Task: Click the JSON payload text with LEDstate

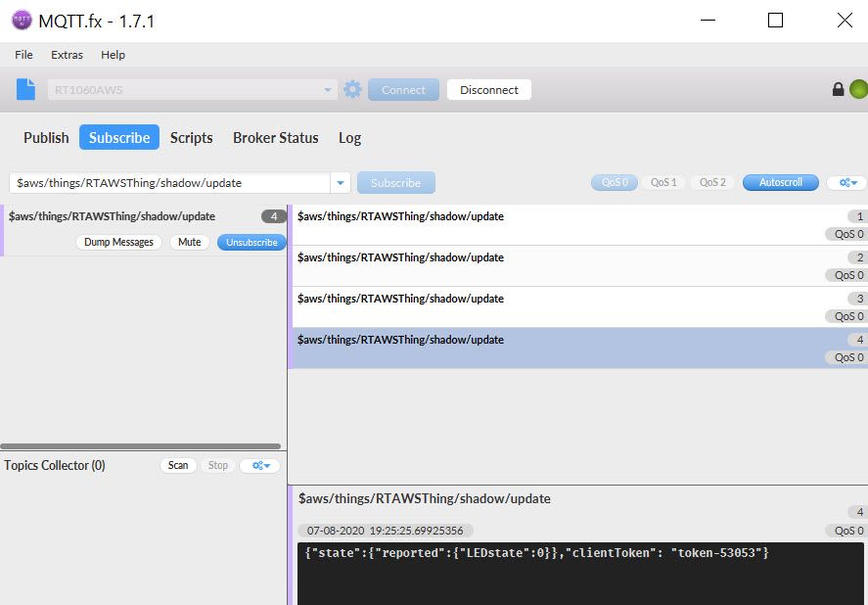Action: point(536,553)
